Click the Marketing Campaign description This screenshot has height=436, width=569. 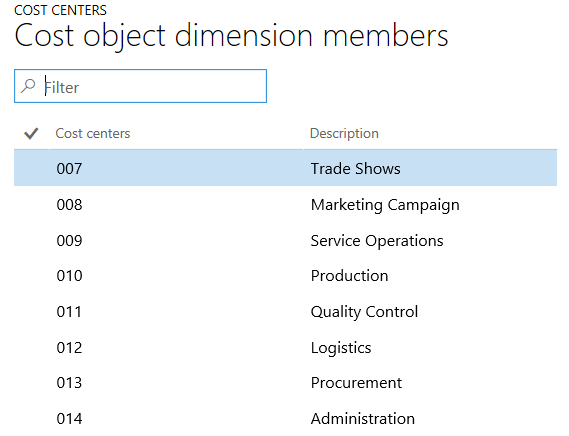(x=385, y=205)
